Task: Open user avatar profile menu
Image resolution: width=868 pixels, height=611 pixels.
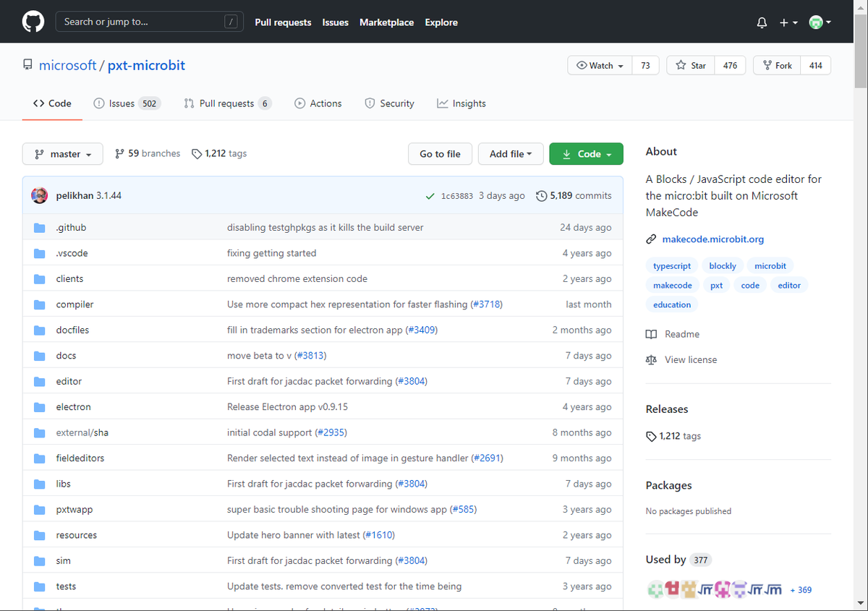Action: point(820,22)
